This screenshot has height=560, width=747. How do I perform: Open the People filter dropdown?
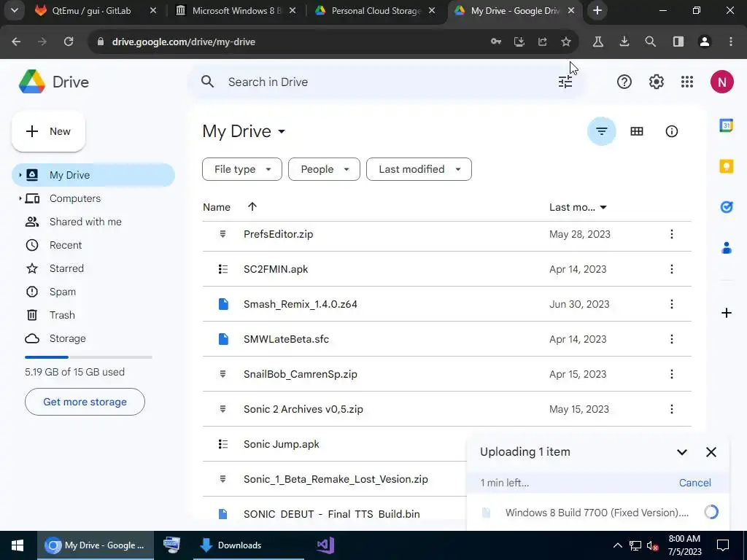coord(324,169)
